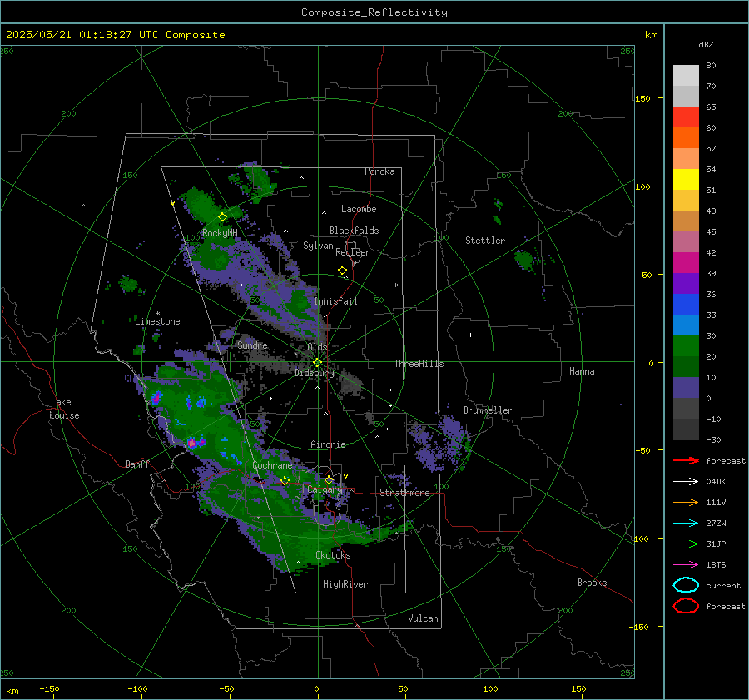Screen dimensions: 749x700
Task: Click the Calgary city label
Action: tap(325, 489)
